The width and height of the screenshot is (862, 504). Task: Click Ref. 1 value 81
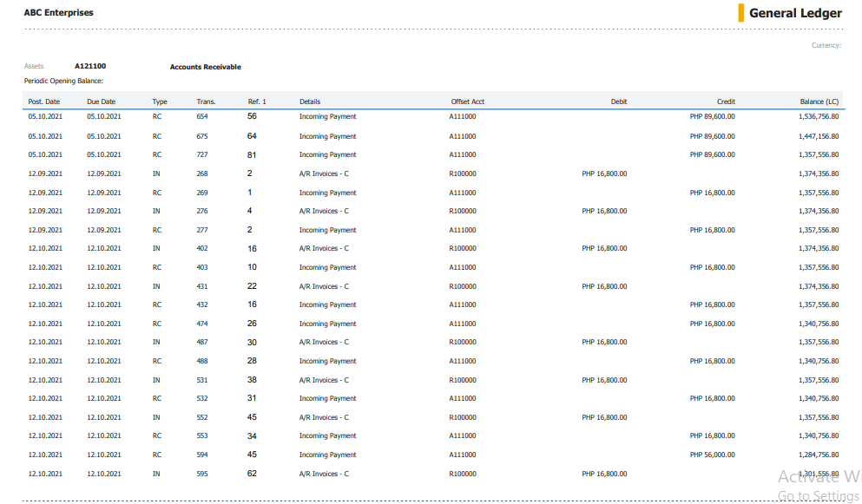click(252, 155)
